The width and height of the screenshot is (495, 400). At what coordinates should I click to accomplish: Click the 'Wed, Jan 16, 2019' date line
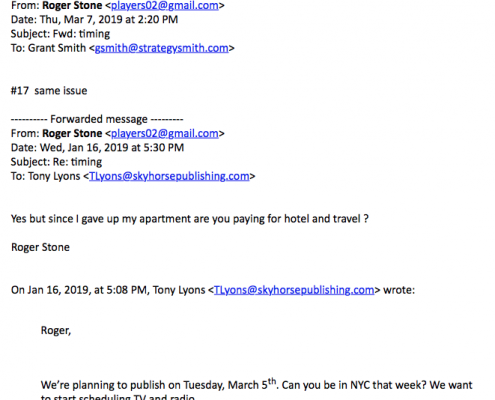97,148
